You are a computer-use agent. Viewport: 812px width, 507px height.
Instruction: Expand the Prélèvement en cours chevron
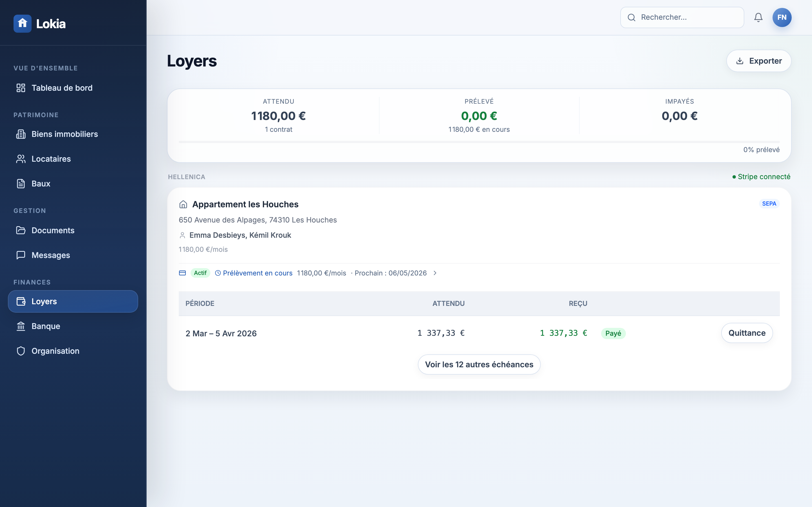click(x=435, y=273)
